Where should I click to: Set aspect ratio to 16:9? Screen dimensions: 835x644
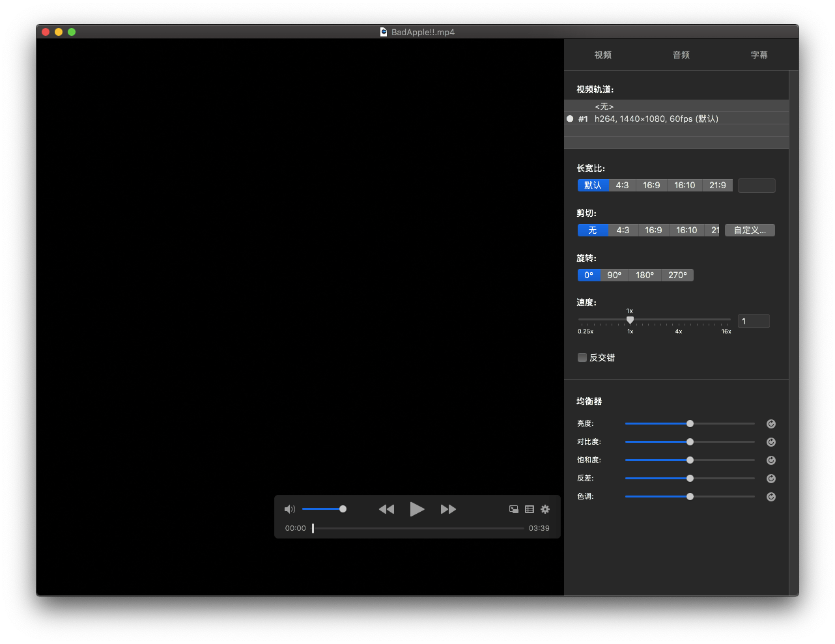tap(651, 186)
